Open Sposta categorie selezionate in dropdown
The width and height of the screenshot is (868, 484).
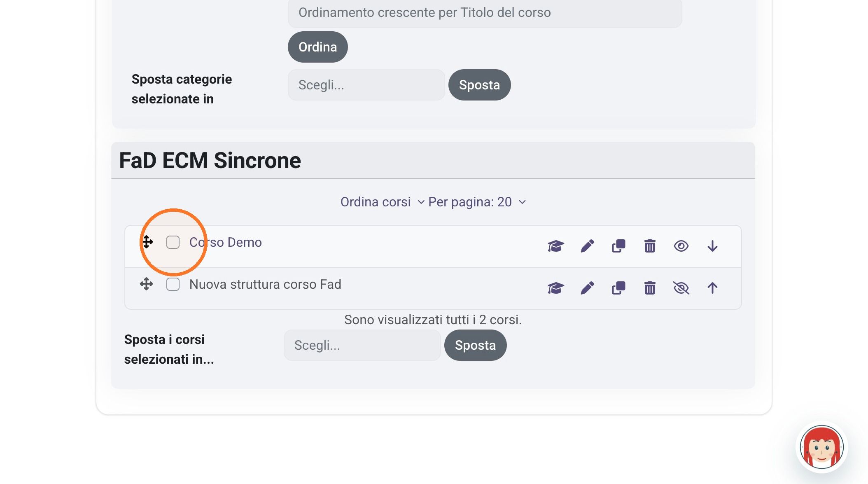tap(366, 85)
